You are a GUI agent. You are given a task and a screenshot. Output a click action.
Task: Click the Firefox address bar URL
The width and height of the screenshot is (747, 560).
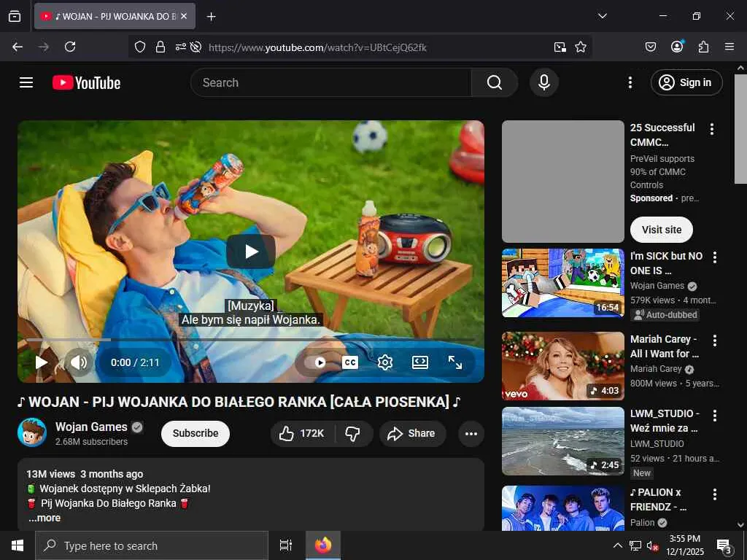[x=317, y=47]
